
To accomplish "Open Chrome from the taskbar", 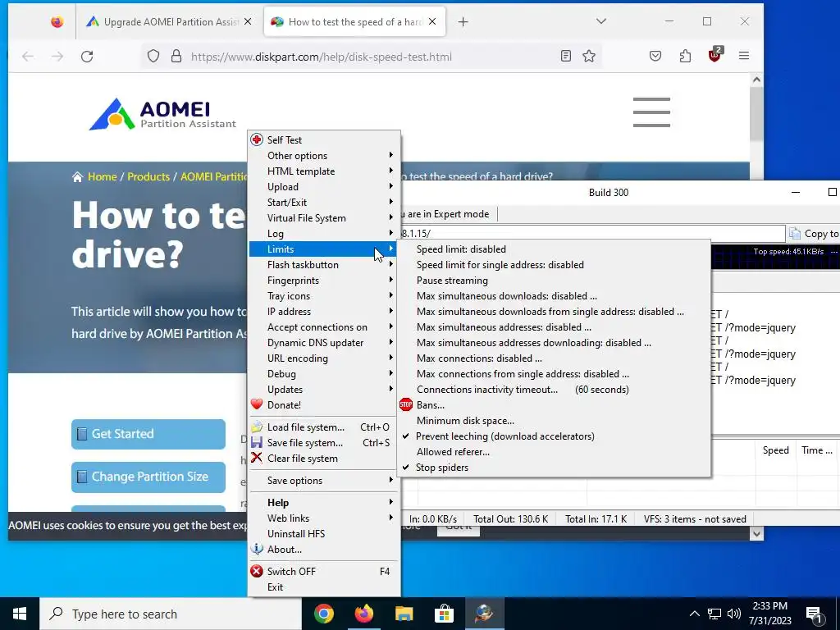I will 323,614.
